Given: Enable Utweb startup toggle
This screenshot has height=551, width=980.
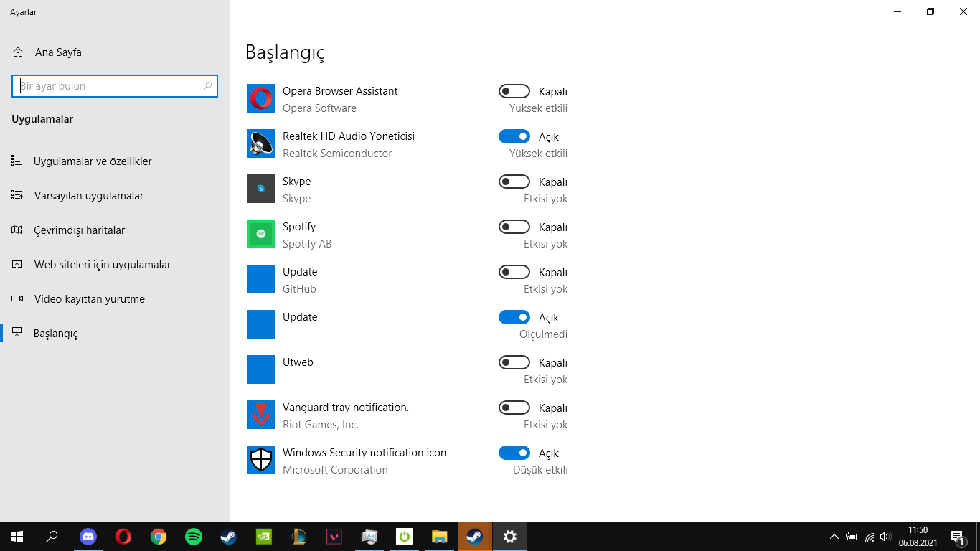Looking at the screenshot, I should [x=514, y=362].
